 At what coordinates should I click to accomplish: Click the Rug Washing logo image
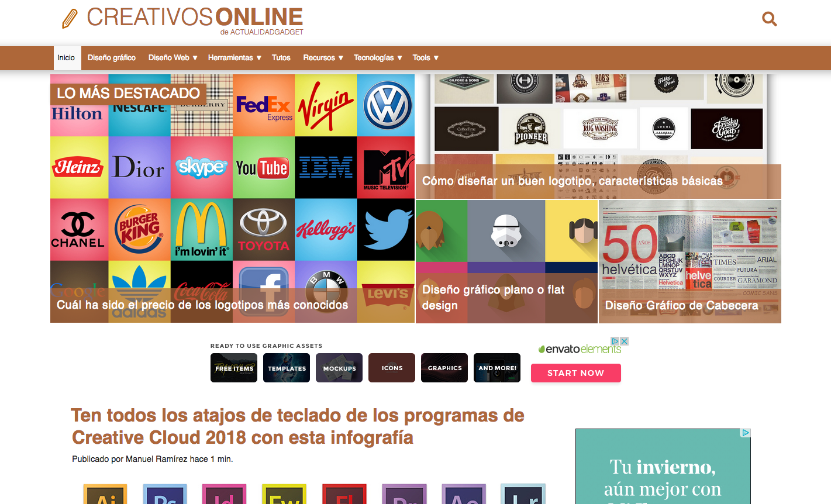click(x=599, y=129)
